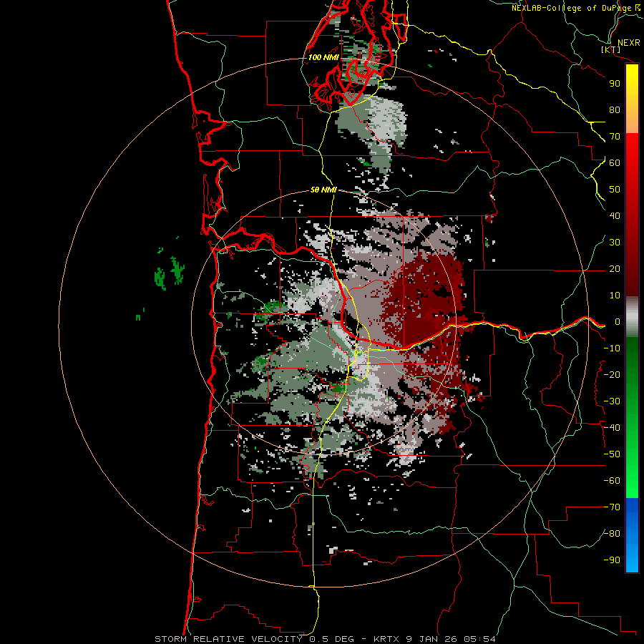Click the [KT] units label
This screenshot has width=644, height=644.
pyautogui.click(x=611, y=49)
